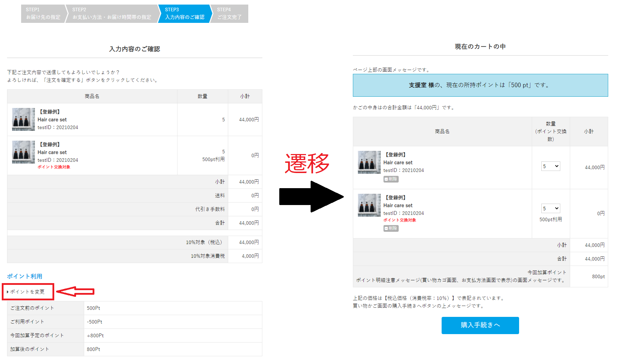Delete the point-exchange Hair care set
The width and height of the screenshot is (617, 364).
pyautogui.click(x=391, y=228)
